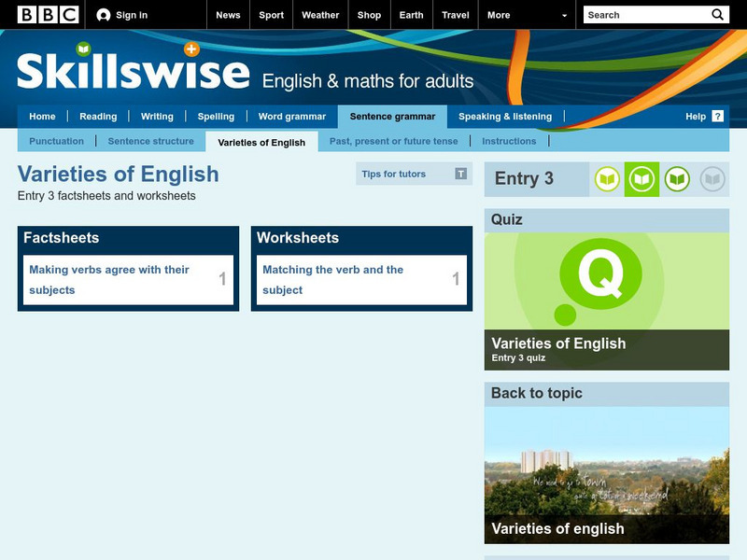Click the Varieties of english topic caption
Image resolution: width=747 pixels, height=560 pixels.
coord(557,528)
